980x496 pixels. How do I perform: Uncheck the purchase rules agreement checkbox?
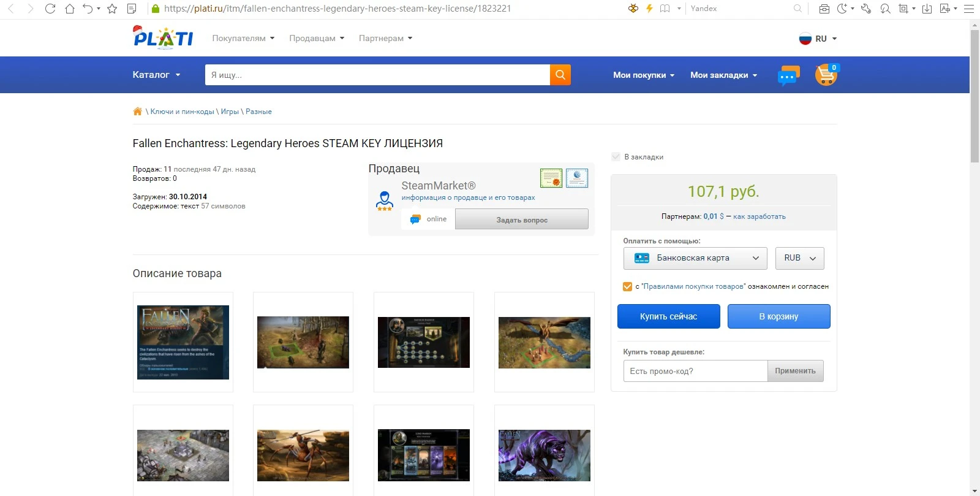627,286
